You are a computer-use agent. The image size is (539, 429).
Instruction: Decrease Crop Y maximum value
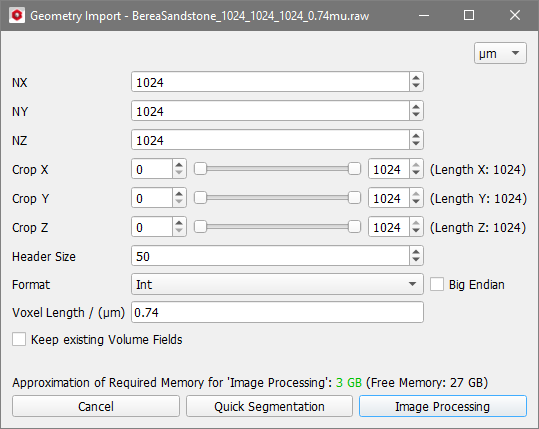pyautogui.click(x=416, y=202)
